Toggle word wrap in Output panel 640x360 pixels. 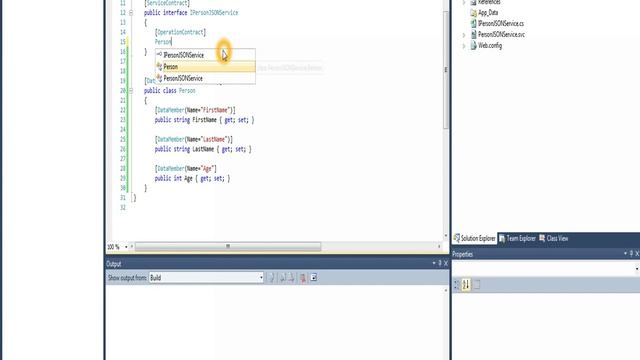(x=313, y=278)
